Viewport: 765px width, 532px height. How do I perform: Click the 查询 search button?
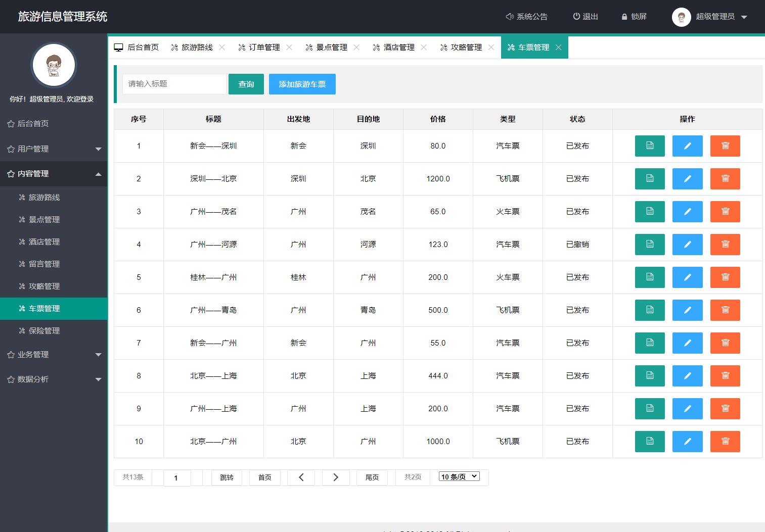pos(246,84)
